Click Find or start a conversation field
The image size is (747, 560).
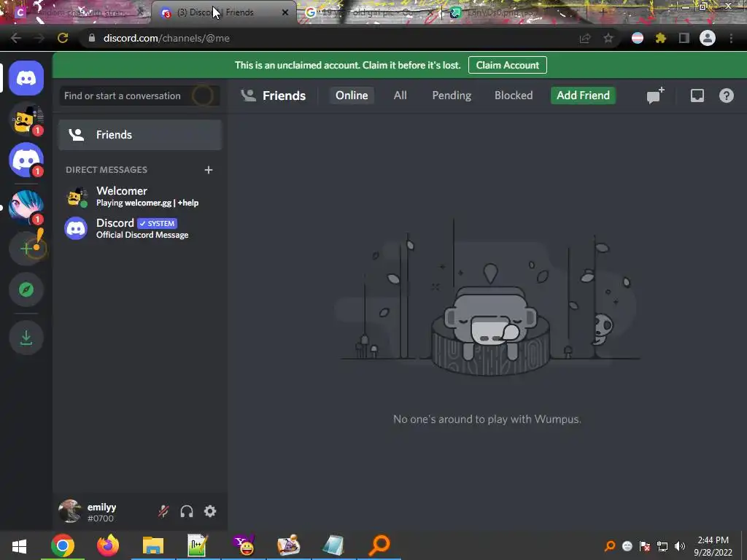(x=140, y=96)
